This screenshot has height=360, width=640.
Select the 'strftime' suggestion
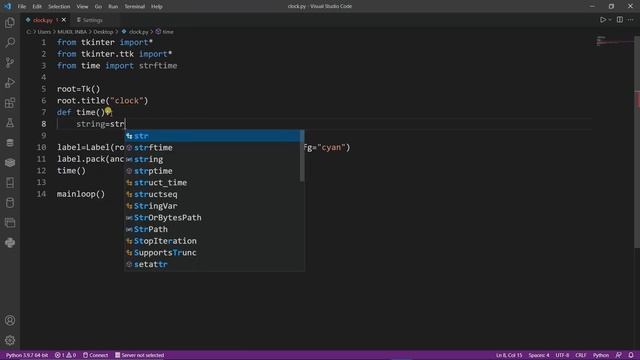click(212, 147)
